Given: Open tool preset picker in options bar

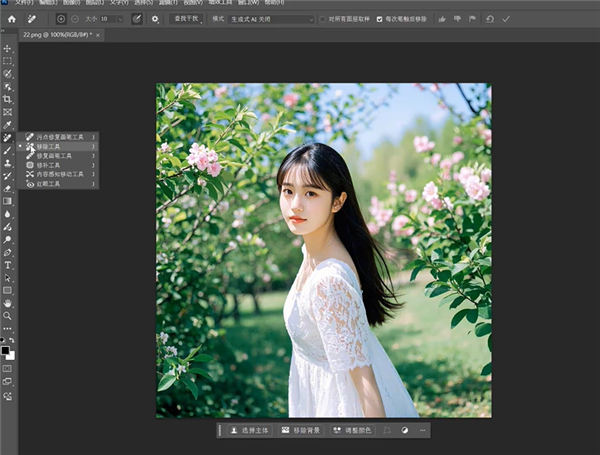Looking at the screenshot, I should pyautogui.click(x=32, y=19).
